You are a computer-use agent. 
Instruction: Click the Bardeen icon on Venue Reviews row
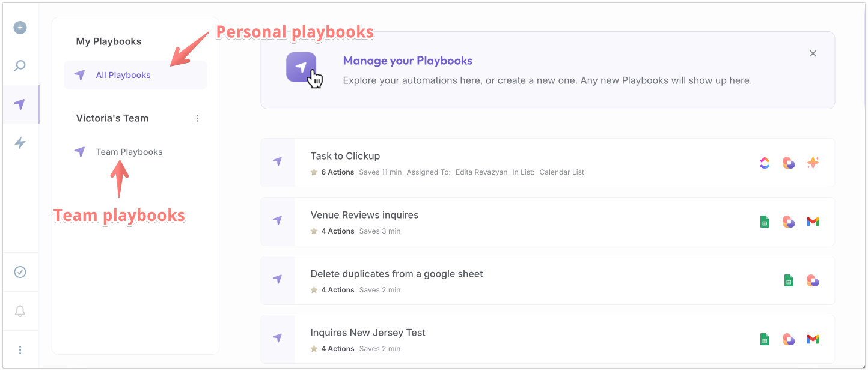[x=789, y=222]
